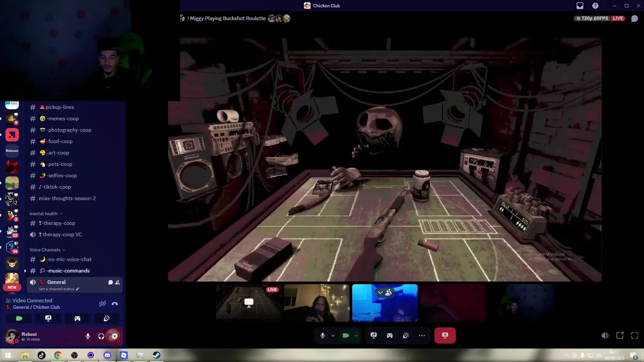Select the General voice channel
This screenshot has width=644, height=362.
(74, 285)
